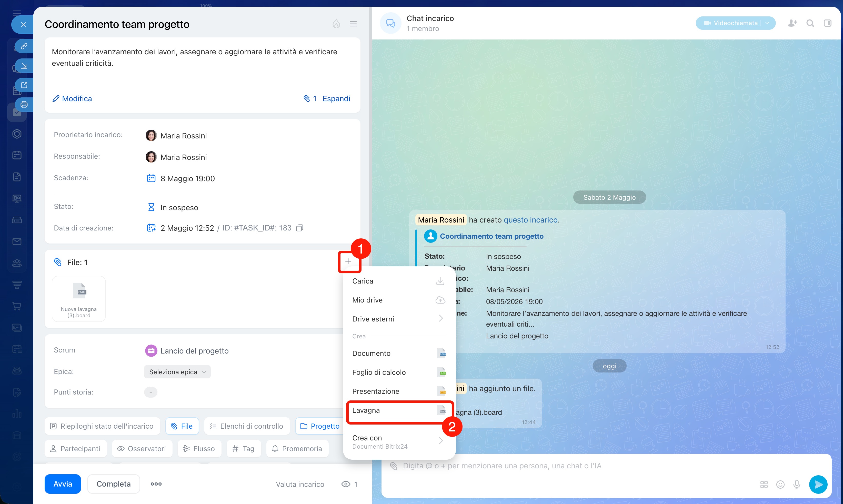
Task: Create a new Documento
Action: (399, 354)
